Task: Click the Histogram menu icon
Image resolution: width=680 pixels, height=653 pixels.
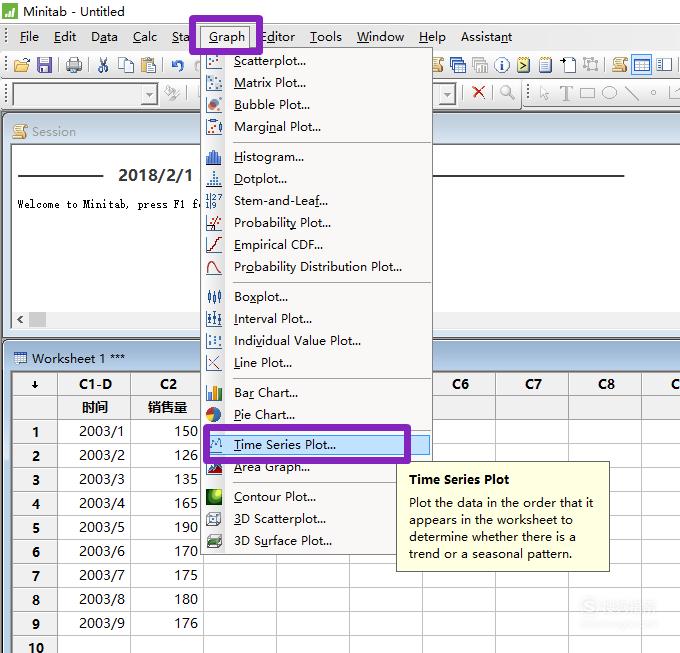Action: (213, 157)
